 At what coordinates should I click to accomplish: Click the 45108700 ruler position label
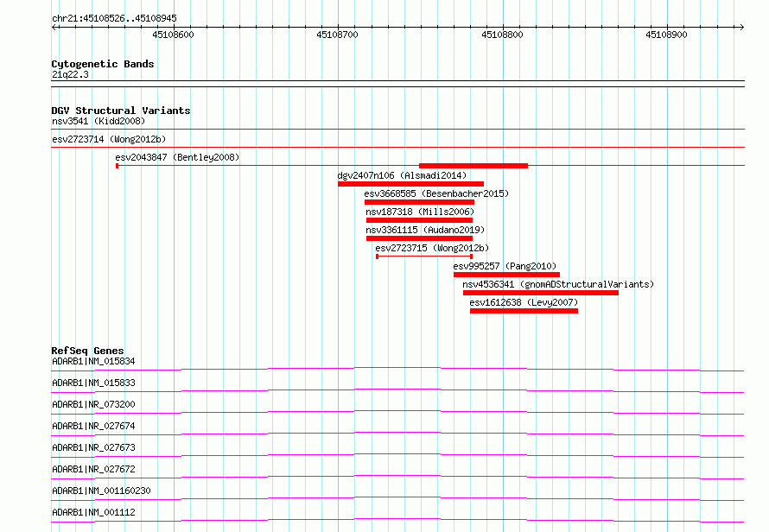pyautogui.click(x=338, y=35)
